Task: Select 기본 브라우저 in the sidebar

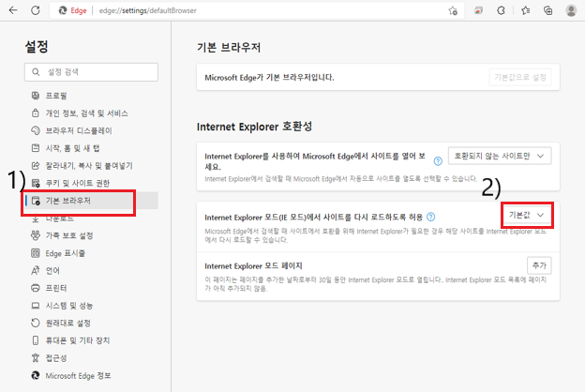Action: pos(92,201)
